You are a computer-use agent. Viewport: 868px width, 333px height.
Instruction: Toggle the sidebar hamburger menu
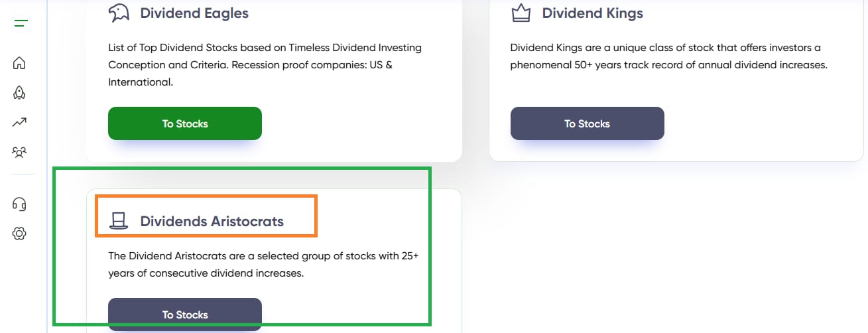click(21, 24)
